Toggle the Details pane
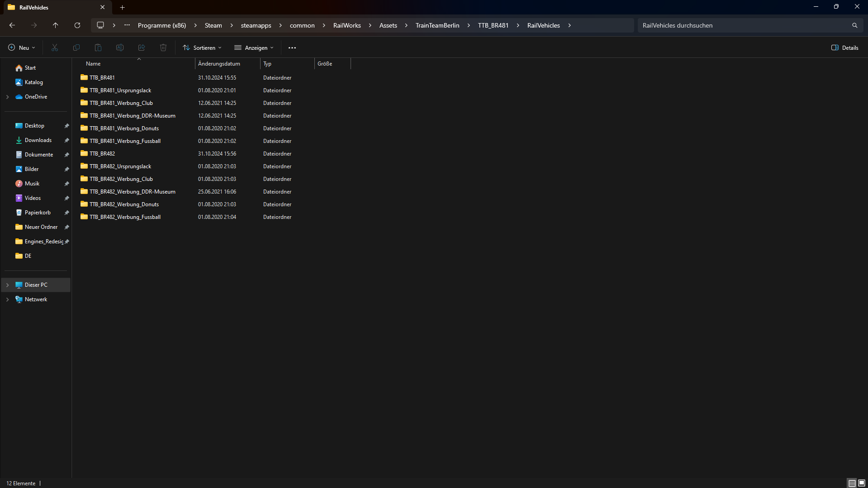868x488 pixels. [844, 47]
